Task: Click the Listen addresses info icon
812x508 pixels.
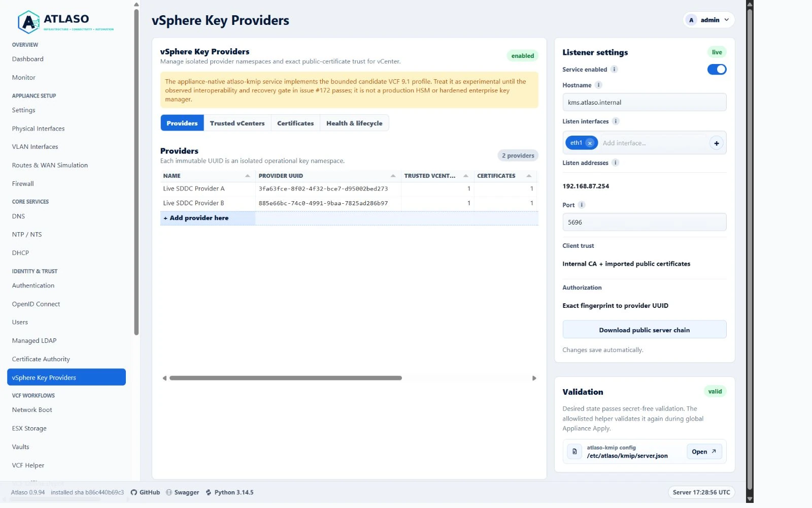Action: pos(615,163)
